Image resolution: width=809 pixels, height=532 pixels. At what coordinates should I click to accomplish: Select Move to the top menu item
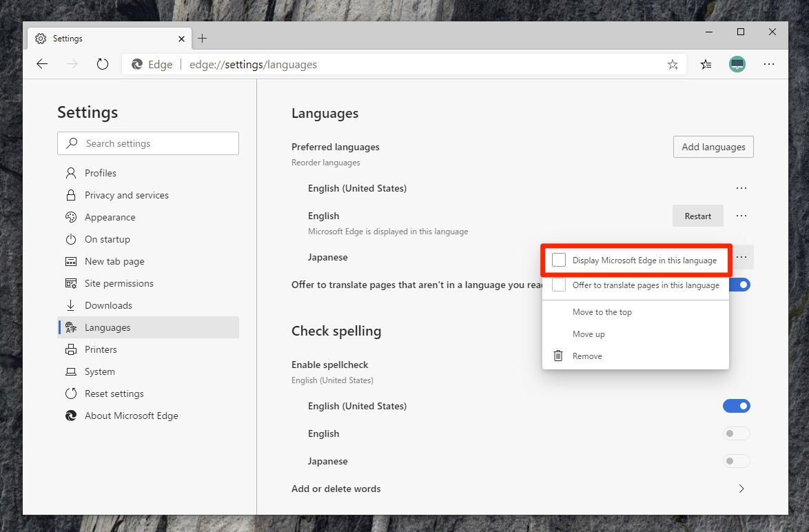tap(602, 312)
